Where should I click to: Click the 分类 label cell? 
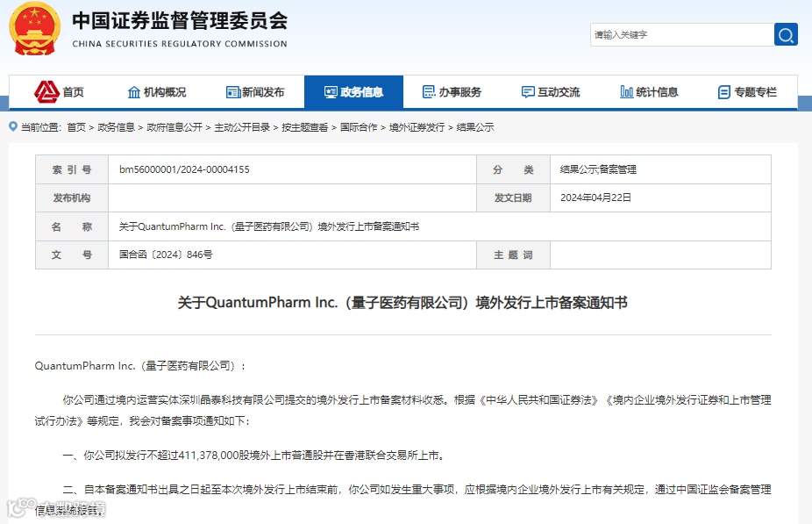pos(513,169)
